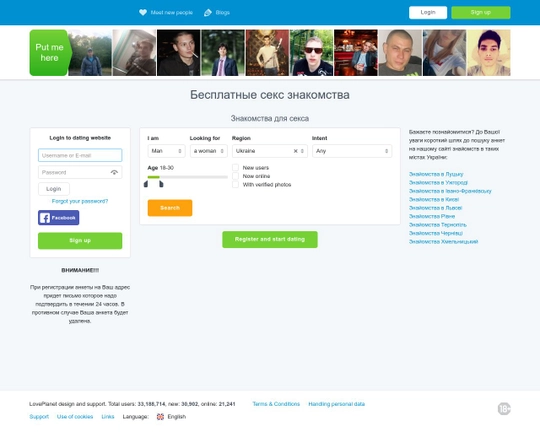Enable the New users checkbox
This screenshot has height=432, width=540.
235,167
